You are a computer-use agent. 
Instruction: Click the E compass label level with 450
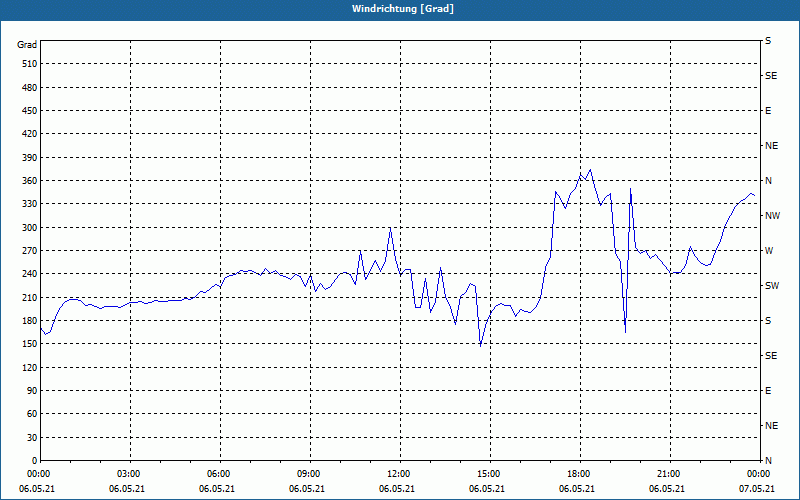pyautogui.click(x=768, y=111)
